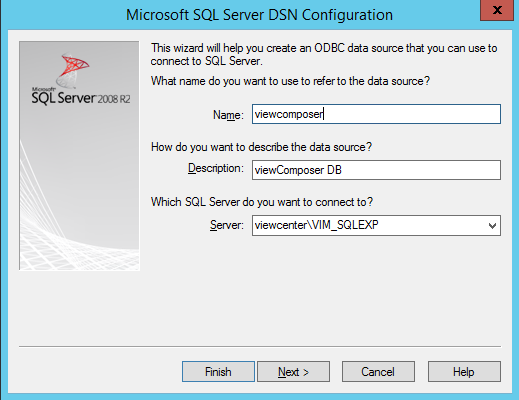Open Help for the wizard
The height and width of the screenshot is (400, 519).
coord(464,372)
